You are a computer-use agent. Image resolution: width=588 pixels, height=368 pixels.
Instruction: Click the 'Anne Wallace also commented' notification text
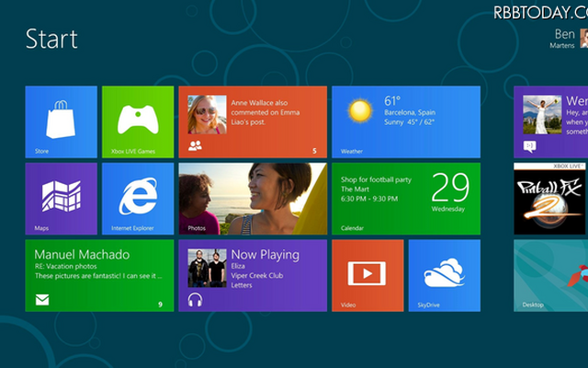pyautogui.click(x=266, y=112)
